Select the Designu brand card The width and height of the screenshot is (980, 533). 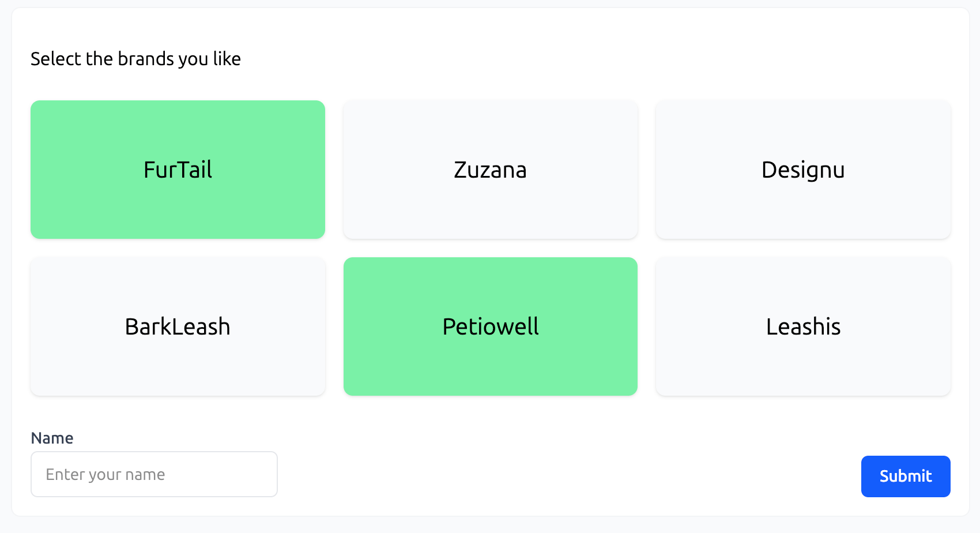point(802,169)
